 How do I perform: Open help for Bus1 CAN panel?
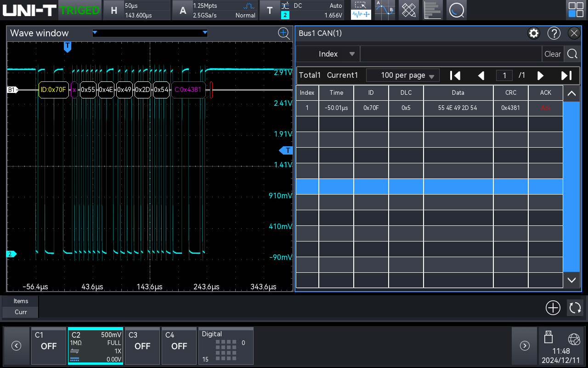pyautogui.click(x=554, y=33)
